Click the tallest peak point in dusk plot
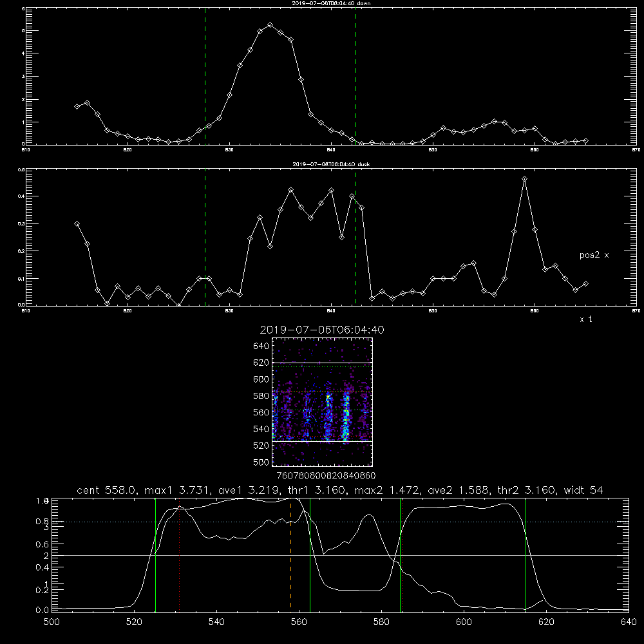The height and width of the screenshot is (644, 644). point(524,178)
